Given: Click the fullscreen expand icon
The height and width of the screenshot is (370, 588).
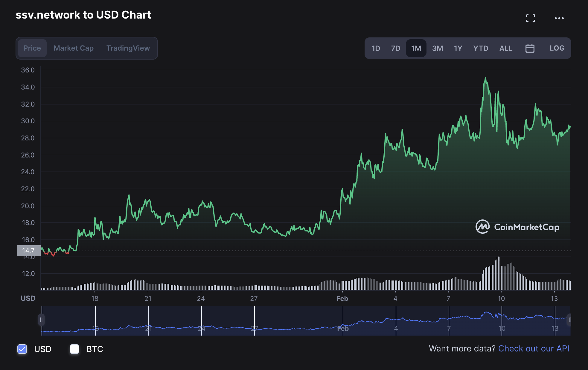Looking at the screenshot, I should [x=530, y=18].
